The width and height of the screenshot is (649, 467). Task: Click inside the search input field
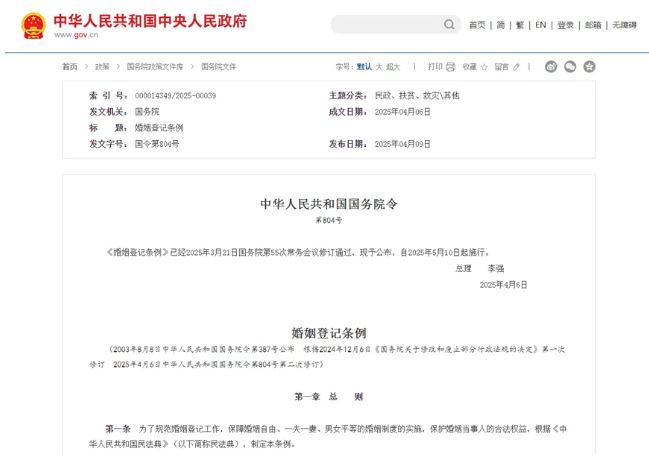tap(385, 25)
